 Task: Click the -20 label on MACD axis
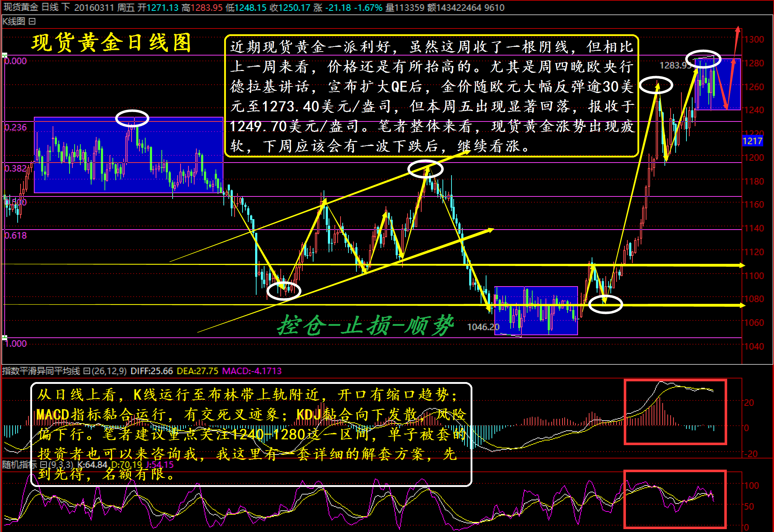pyautogui.click(x=751, y=454)
